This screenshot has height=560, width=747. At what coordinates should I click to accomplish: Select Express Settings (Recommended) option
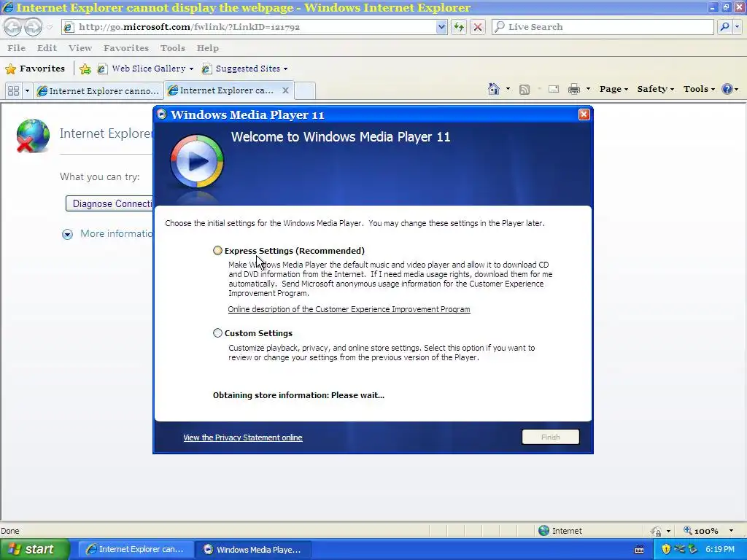coord(217,251)
